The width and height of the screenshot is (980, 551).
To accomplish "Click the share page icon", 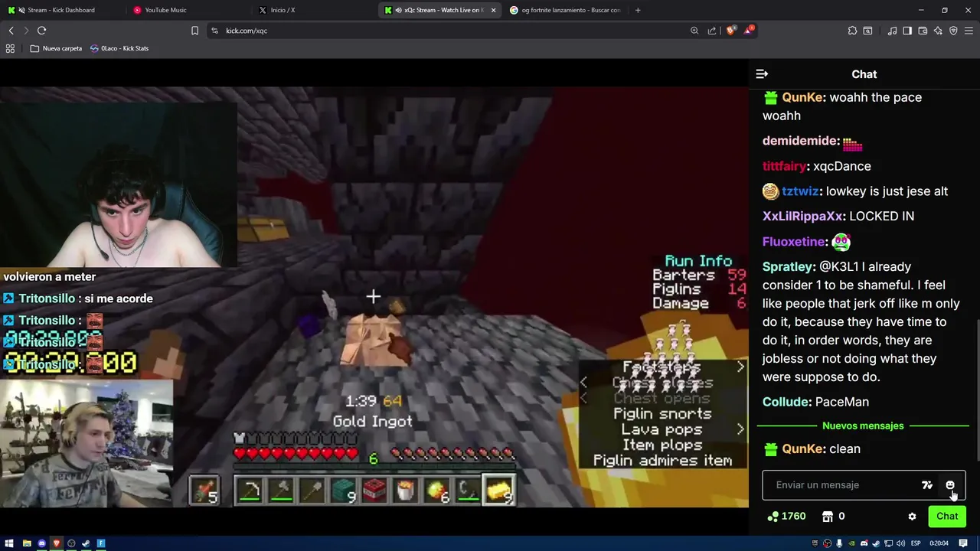I will [x=712, y=31].
